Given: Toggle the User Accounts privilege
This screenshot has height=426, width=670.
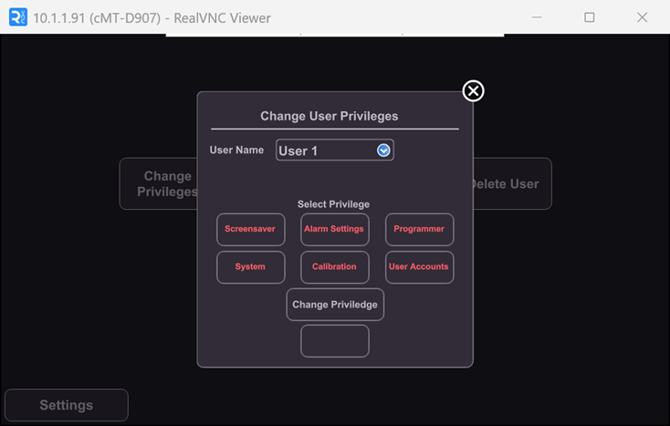Looking at the screenshot, I should pos(419,267).
